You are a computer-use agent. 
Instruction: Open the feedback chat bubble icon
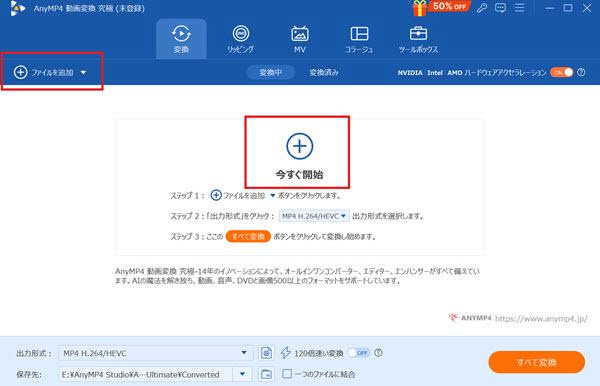(x=500, y=8)
